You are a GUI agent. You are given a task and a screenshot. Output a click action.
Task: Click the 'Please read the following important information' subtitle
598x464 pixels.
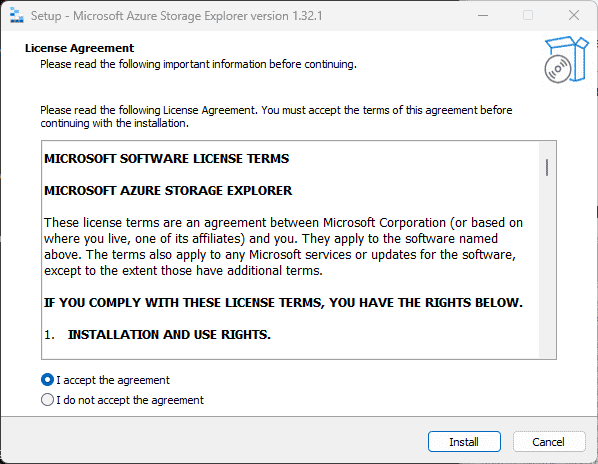point(198,64)
